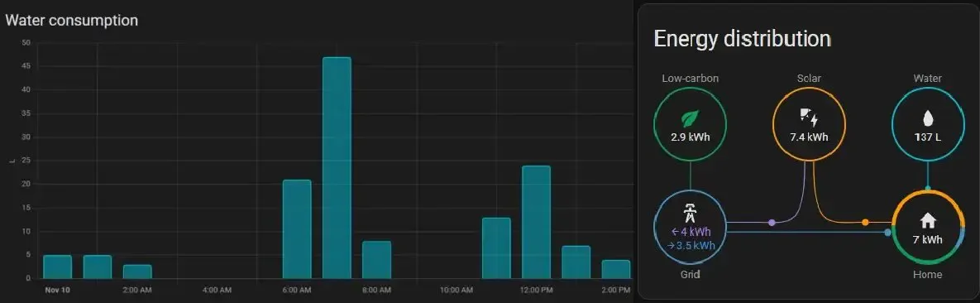This screenshot has height=303, width=980.
Task: Click the 8:00 AM axis label
Action: pyautogui.click(x=376, y=290)
